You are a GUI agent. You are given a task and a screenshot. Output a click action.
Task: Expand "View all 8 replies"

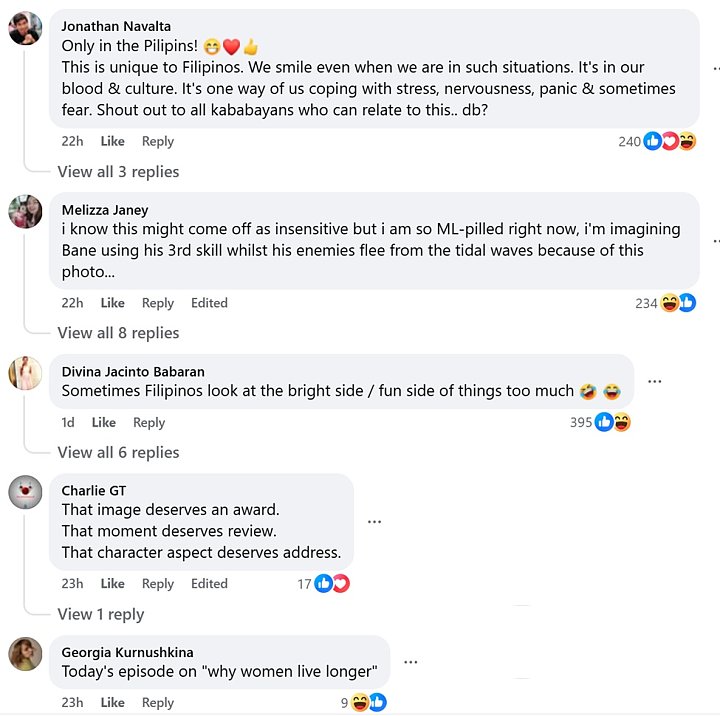point(118,333)
